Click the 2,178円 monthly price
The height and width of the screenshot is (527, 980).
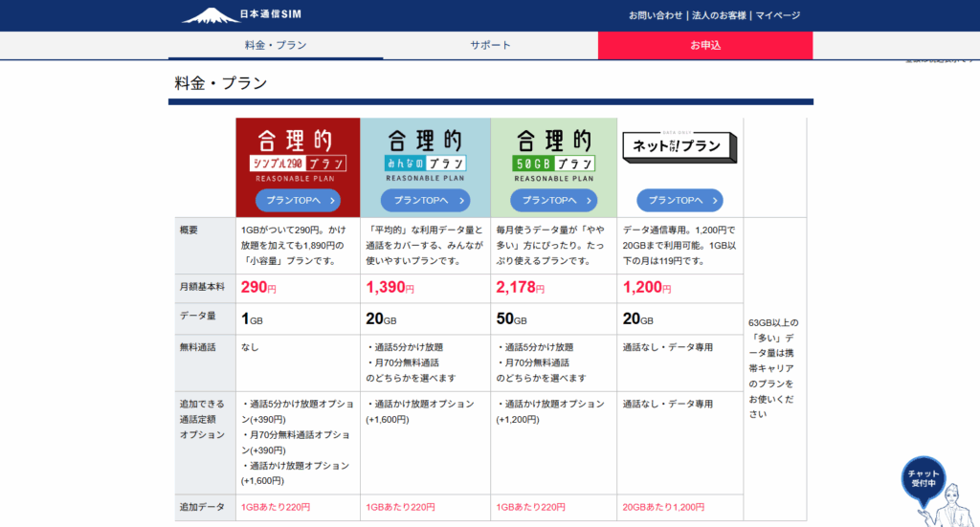pyautogui.click(x=520, y=287)
